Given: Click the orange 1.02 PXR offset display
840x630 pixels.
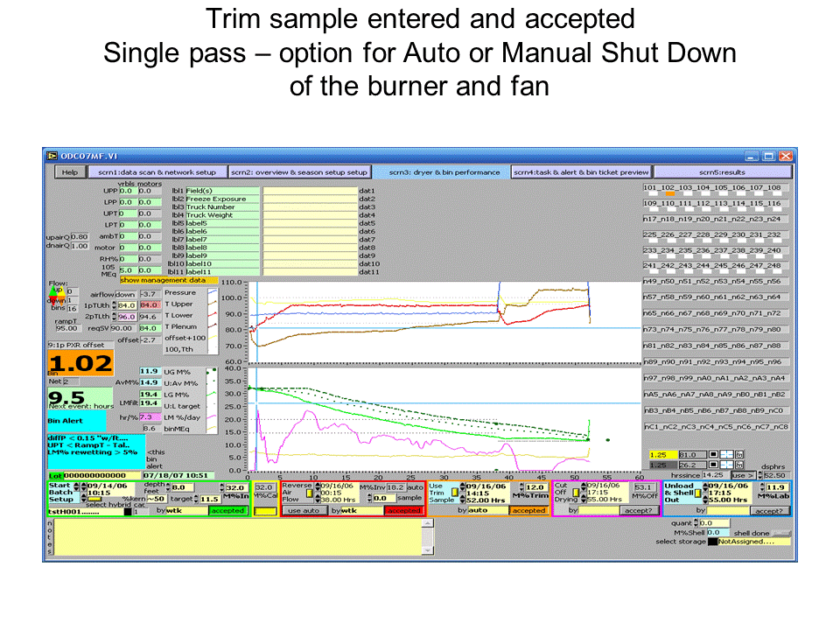Looking at the screenshot, I should click(x=79, y=360).
